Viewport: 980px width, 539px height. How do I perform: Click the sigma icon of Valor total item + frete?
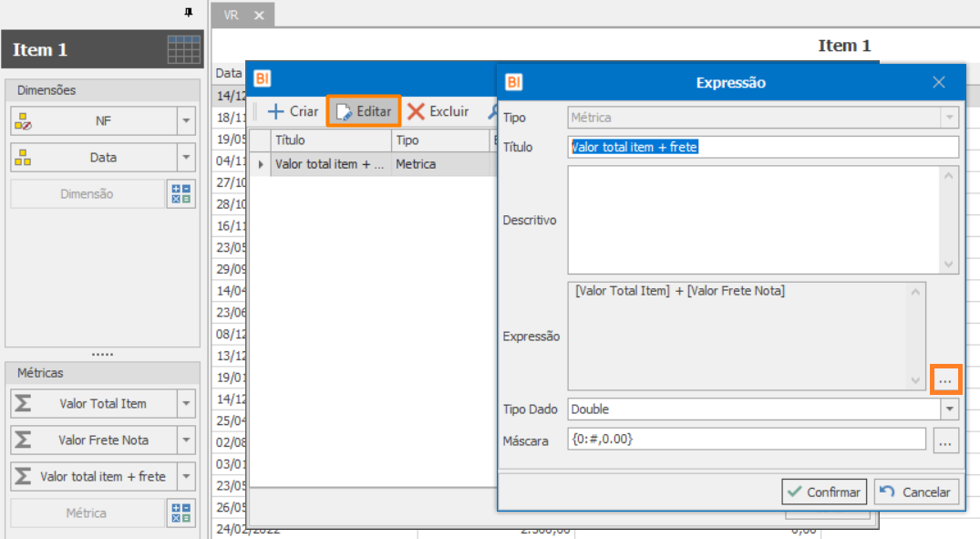coord(23,476)
